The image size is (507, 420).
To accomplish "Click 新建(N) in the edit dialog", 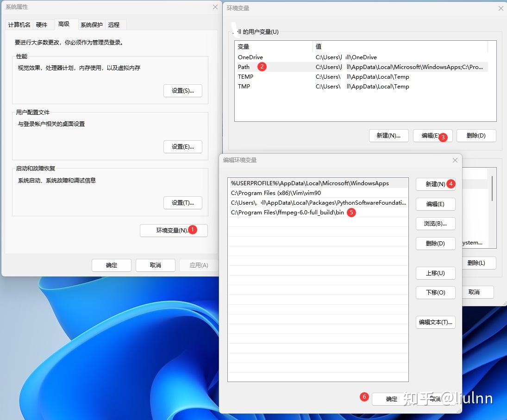I will [433, 184].
